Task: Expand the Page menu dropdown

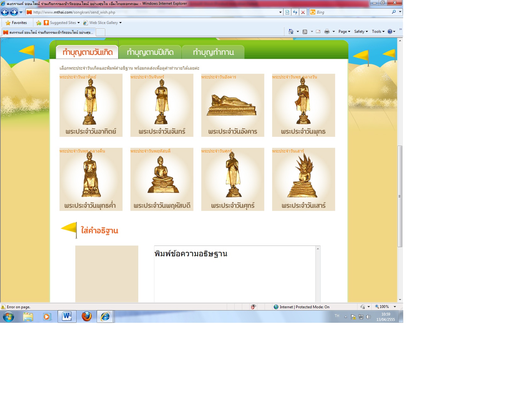Action: coord(344,32)
